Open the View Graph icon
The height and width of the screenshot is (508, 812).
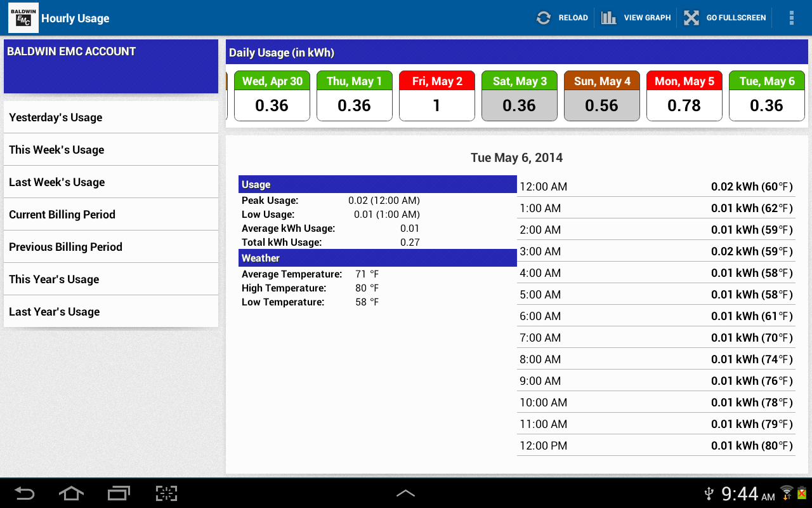pyautogui.click(x=609, y=18)
